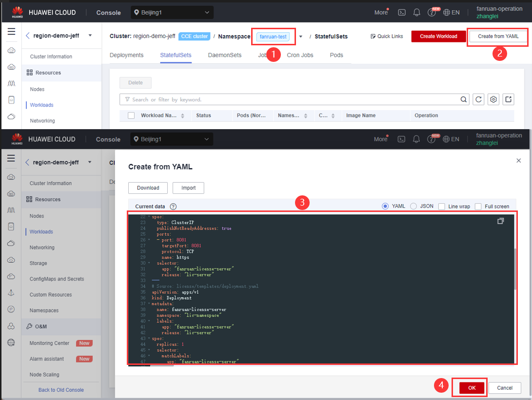The image size is (532, 400).
Task: Collapse the selector block at editor line 30
Action: (149, 263)
